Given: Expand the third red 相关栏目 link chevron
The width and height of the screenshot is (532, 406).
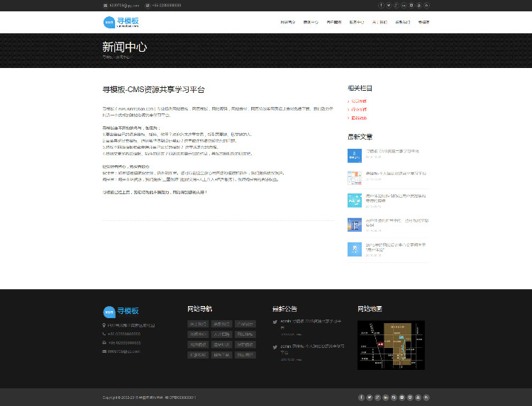Looking at the screenshot, I should coord(348,118).
